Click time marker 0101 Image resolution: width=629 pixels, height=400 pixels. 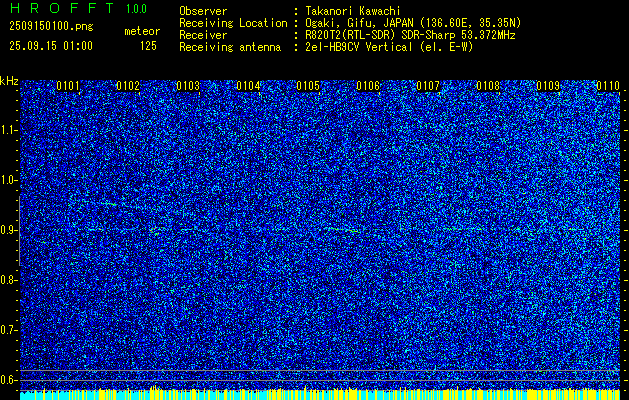coord(68,86)
